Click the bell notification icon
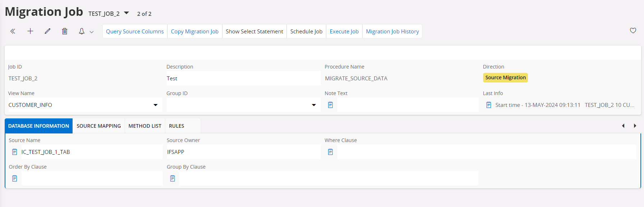 tap(82, 31)
